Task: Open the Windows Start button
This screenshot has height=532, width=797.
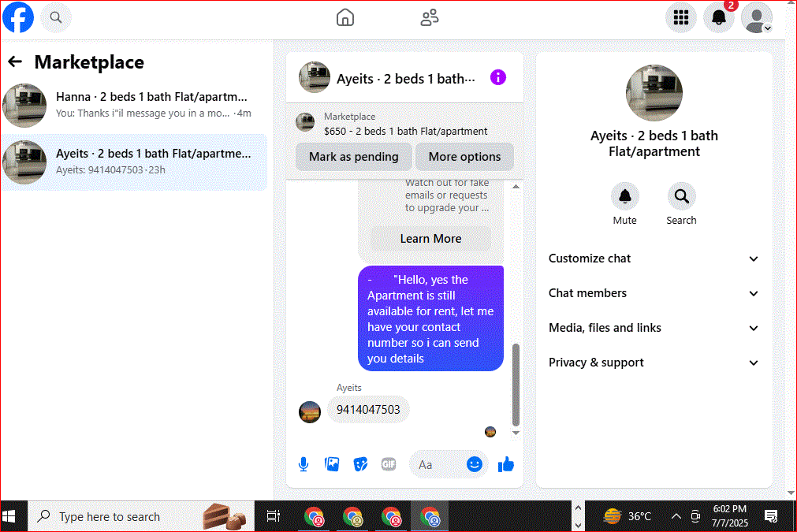Action: (9, 517)
